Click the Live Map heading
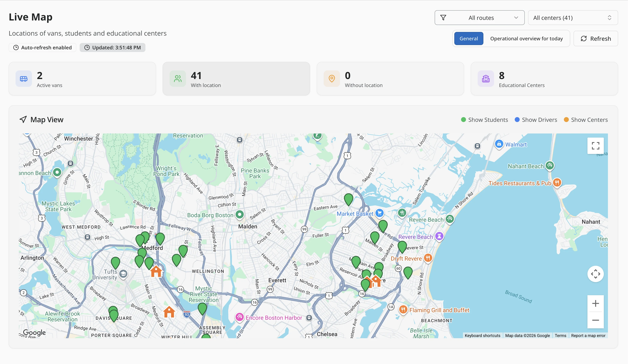628x364 pixels. point(31,17)
